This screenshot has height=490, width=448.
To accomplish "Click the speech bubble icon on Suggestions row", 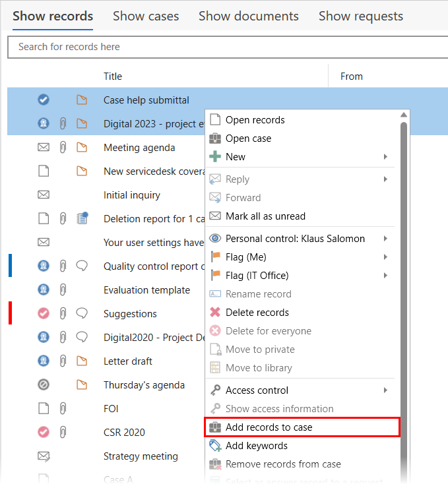I will [x=82, y=313].
